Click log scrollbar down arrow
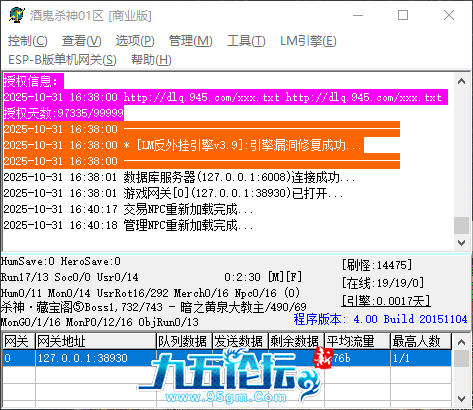Viewport: 473px width, 410px height. coord(461,243)
